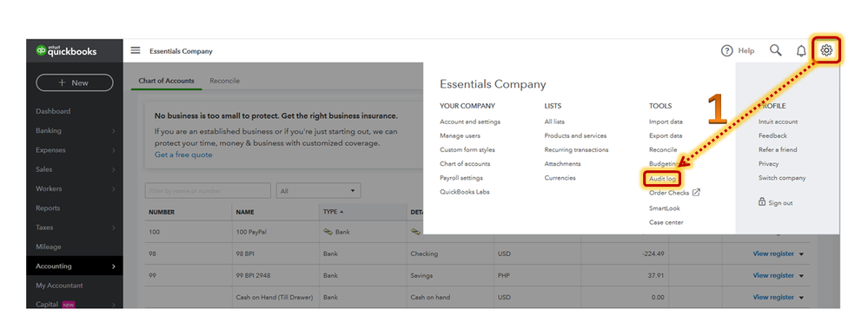The width and height of the screenshot is (868, 329).
Task: Click the QuickBooks logo
Action: (x=66, y=51)
